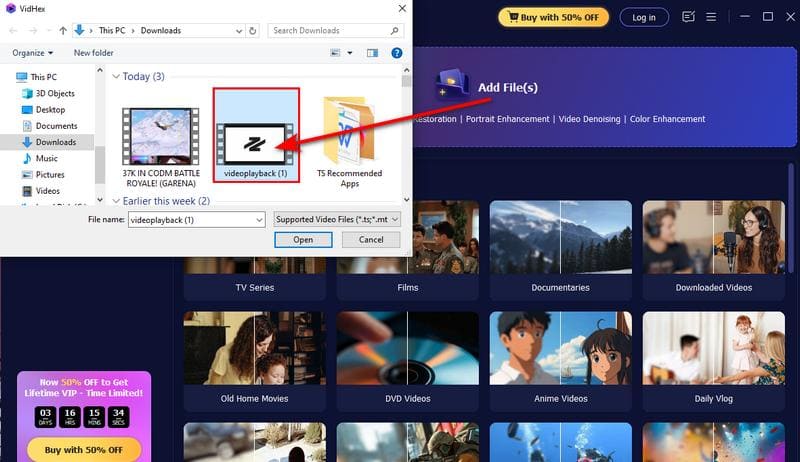The image size is (800, 462).
Task: Select Documents in the navigation pane
Action: pyautogui.click(x=56, y=126)
